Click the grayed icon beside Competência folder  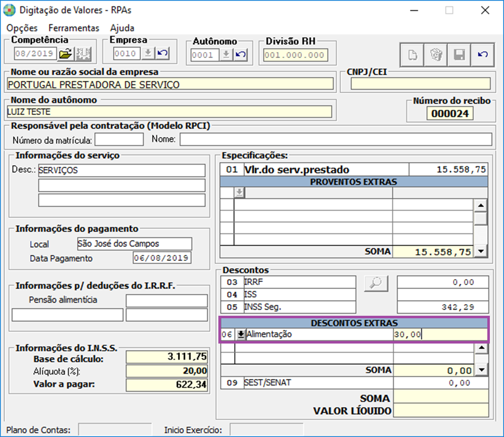pos(83,54)
